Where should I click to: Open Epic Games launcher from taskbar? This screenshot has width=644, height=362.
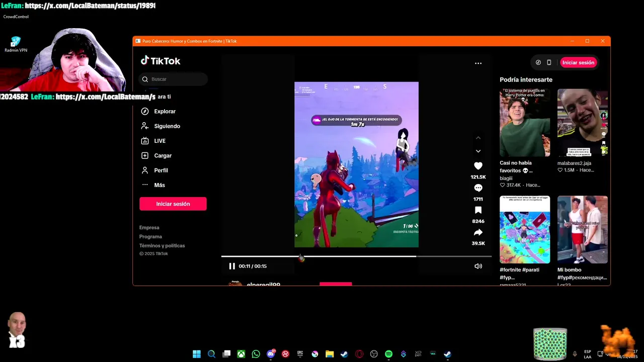300,354
